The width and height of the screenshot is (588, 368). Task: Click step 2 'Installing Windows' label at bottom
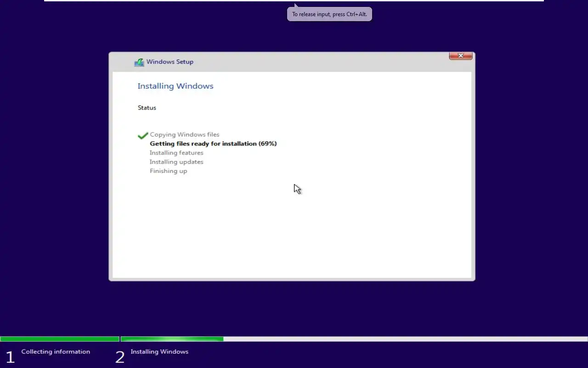pyautogui.click(x=159, y=351)
